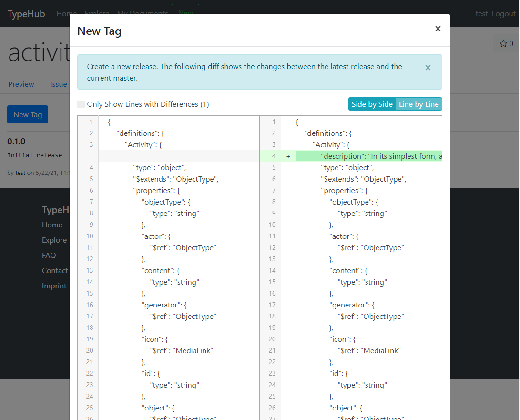
Task: Click the TypeHub brand logo
Action: (x=26, y=14)
